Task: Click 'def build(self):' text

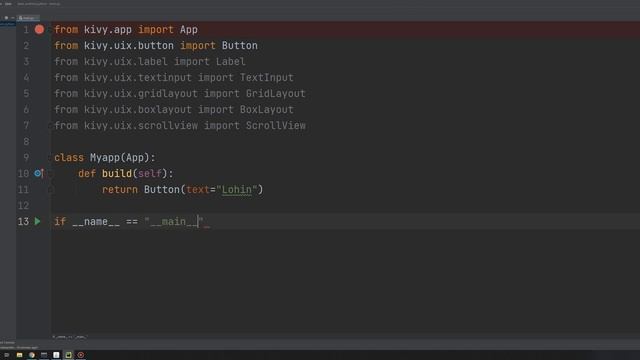Action: pos(126,173)
